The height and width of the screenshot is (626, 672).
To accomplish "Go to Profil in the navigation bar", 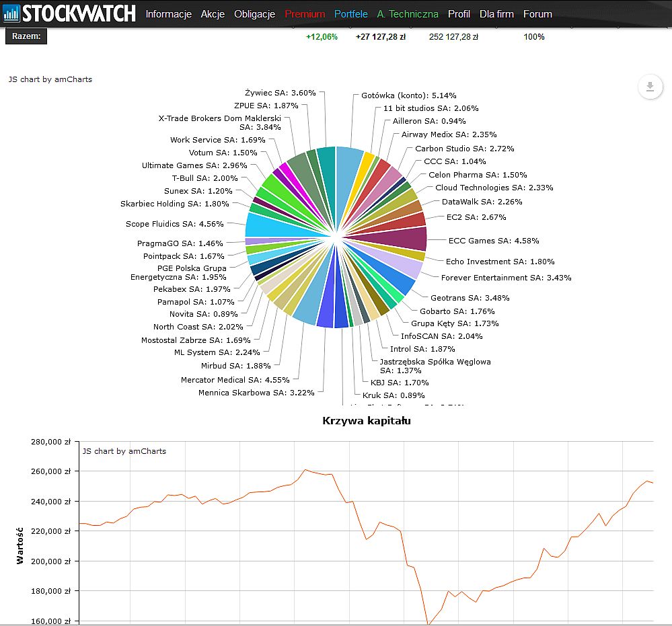I will click(x=459, y=14).
